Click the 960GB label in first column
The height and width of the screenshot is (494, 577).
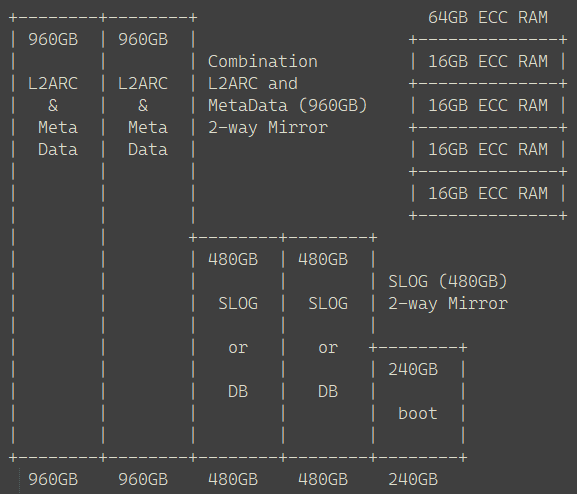[x=53, y=39]
